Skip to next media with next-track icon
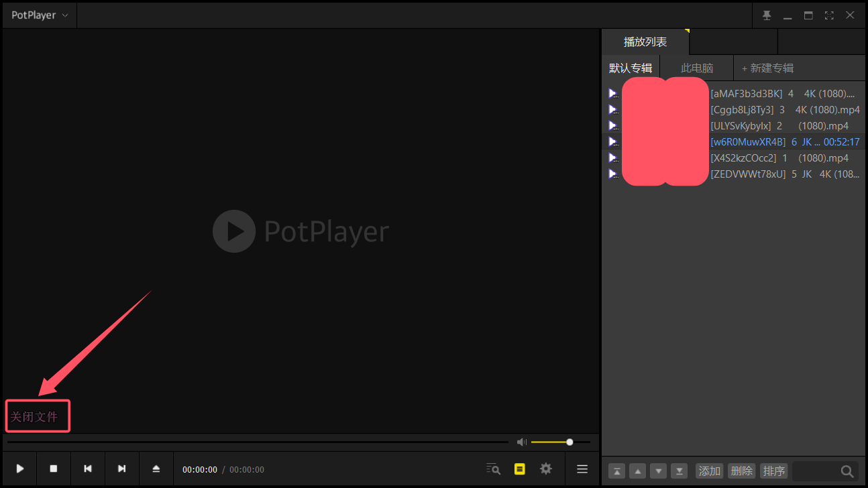868x488 pixels. tap(121, 469)
